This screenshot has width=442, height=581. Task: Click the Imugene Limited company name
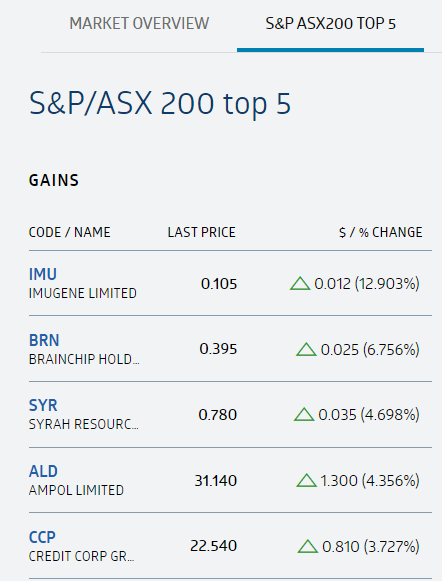[x=83, y=293]
